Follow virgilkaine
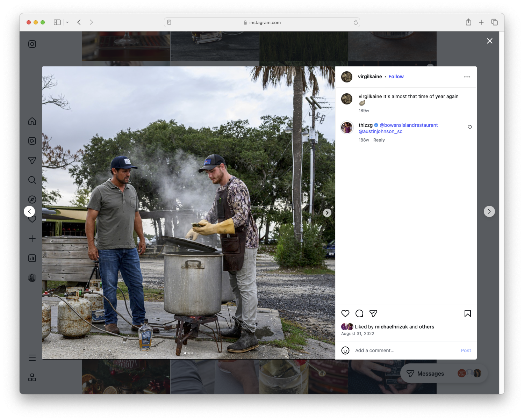The width and height of the screenshot is (524, 420). pos(396,77)
